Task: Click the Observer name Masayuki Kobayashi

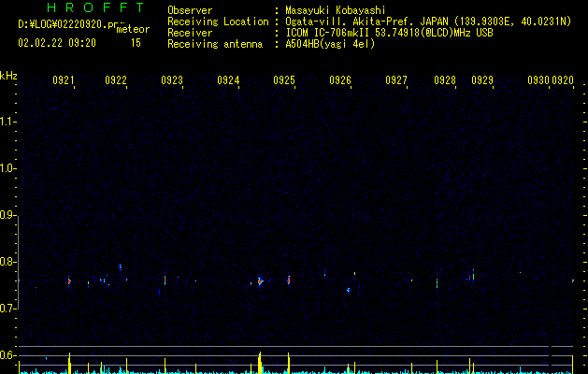Action: click(336, 10)
